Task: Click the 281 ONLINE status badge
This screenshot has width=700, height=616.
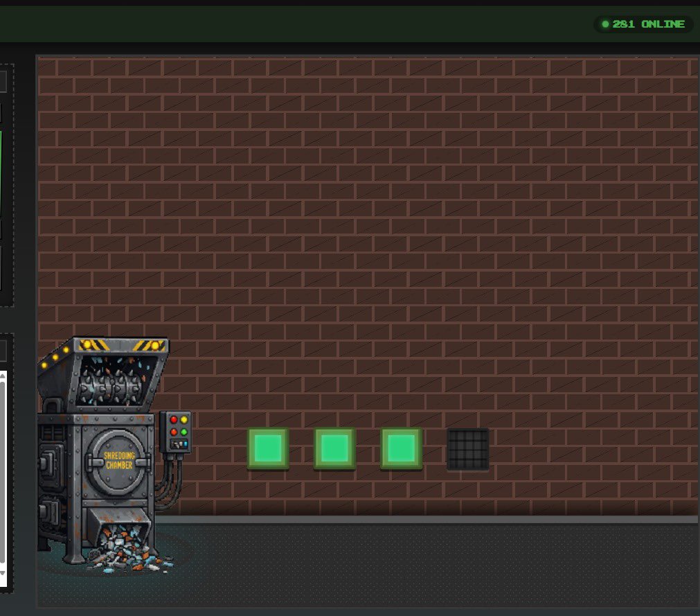Action: [643, 24]
